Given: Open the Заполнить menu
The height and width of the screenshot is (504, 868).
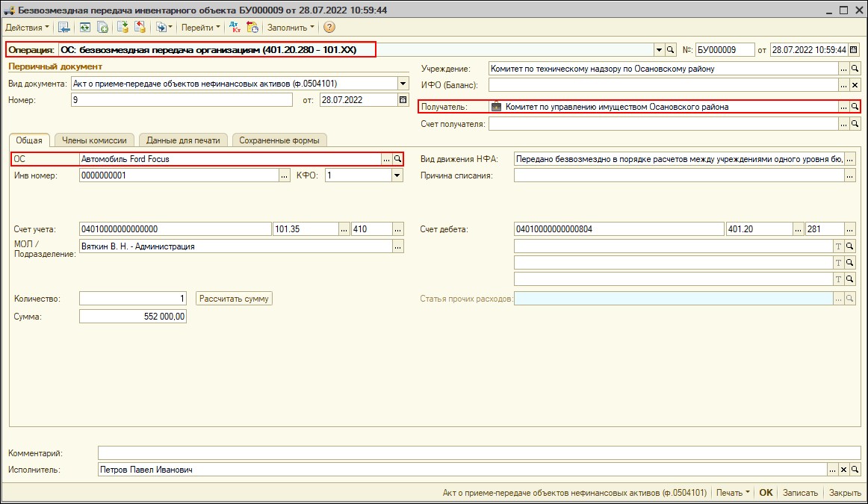Looking at the screenshot, I should (x=291, y=27).
